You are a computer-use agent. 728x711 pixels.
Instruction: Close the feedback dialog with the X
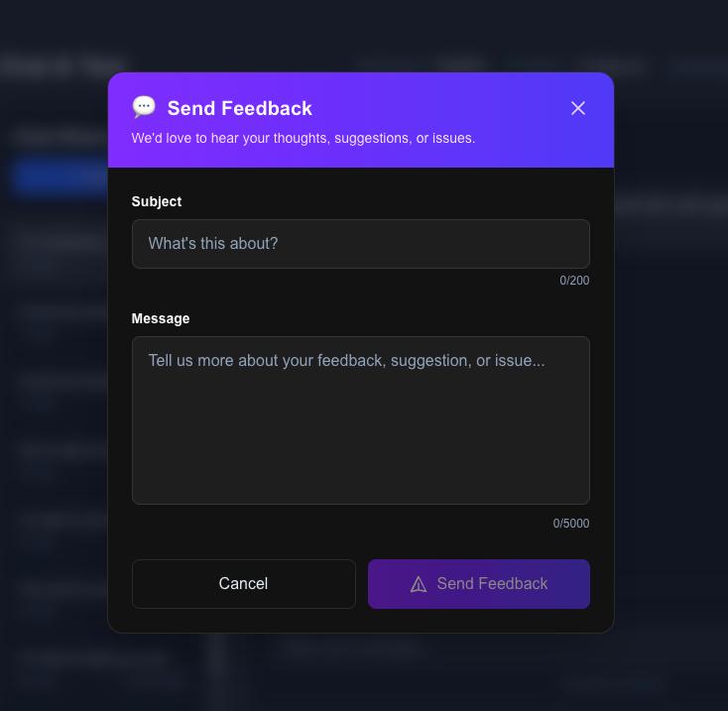point(578,108)
